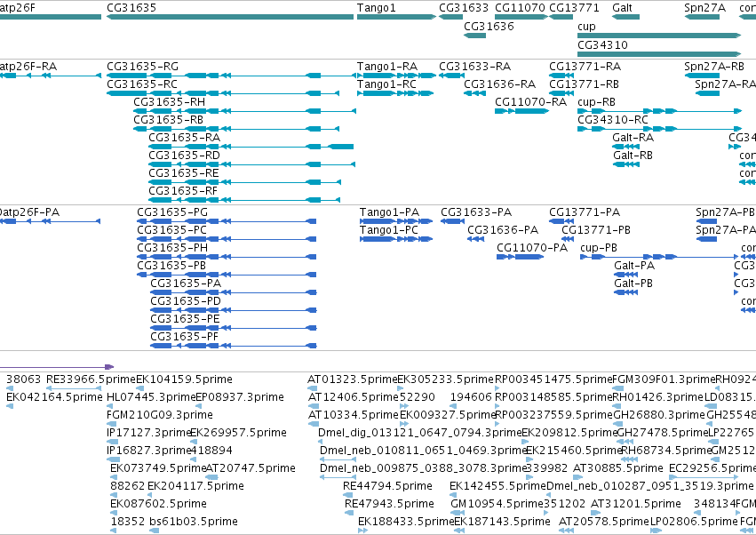This screenshot has width=756, height=535.
Task: Click EST bs61b03.5prime
Action: tap(155, 531)
